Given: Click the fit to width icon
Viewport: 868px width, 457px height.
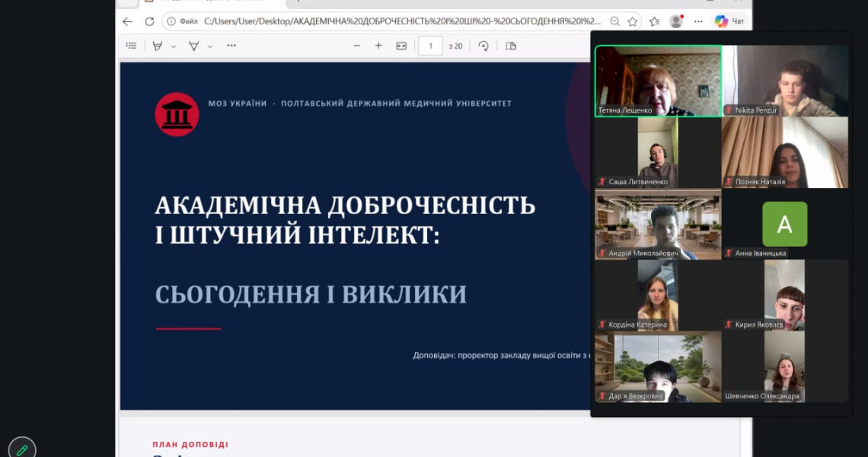Looking at the screenshot, I should 401,46.
